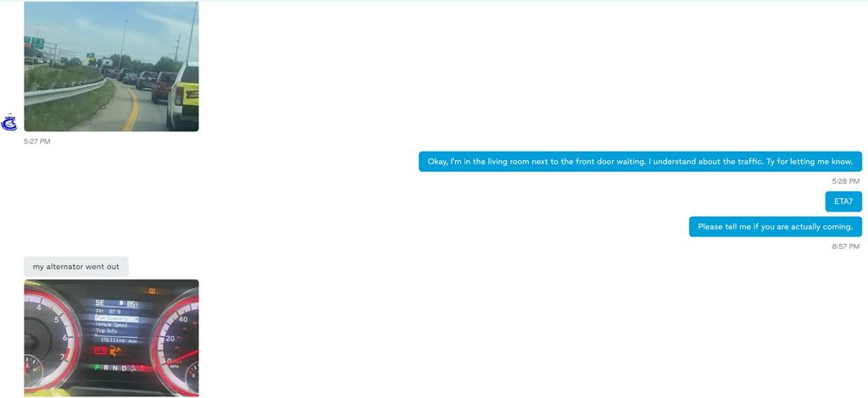
Task: Click the "my alternator went out" message
Action: click(x=76, y=266)
